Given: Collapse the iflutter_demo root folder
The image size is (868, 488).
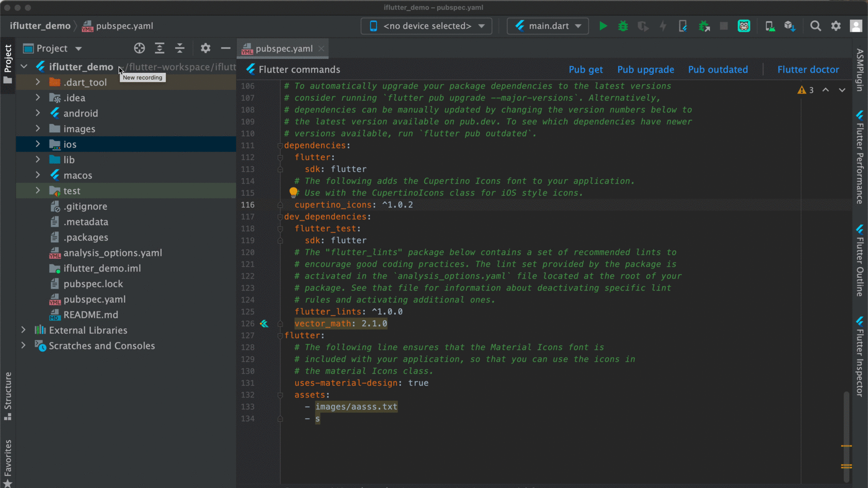Looking at the screenshot, I should point(24,67).
